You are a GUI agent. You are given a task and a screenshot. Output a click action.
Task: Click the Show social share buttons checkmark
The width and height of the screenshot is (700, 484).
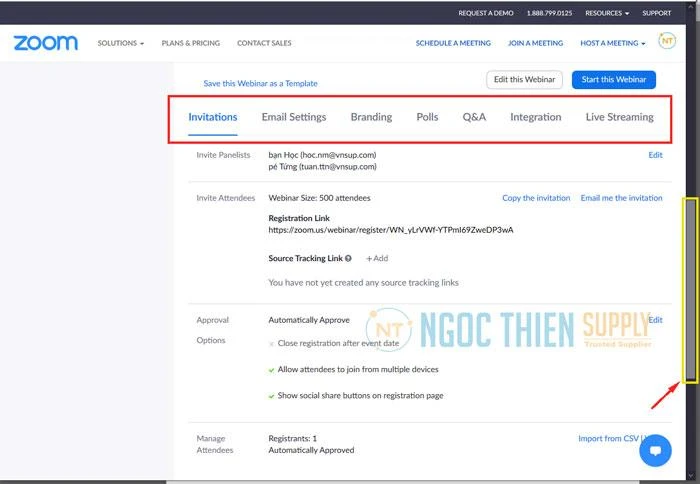(x=271, y=395)
